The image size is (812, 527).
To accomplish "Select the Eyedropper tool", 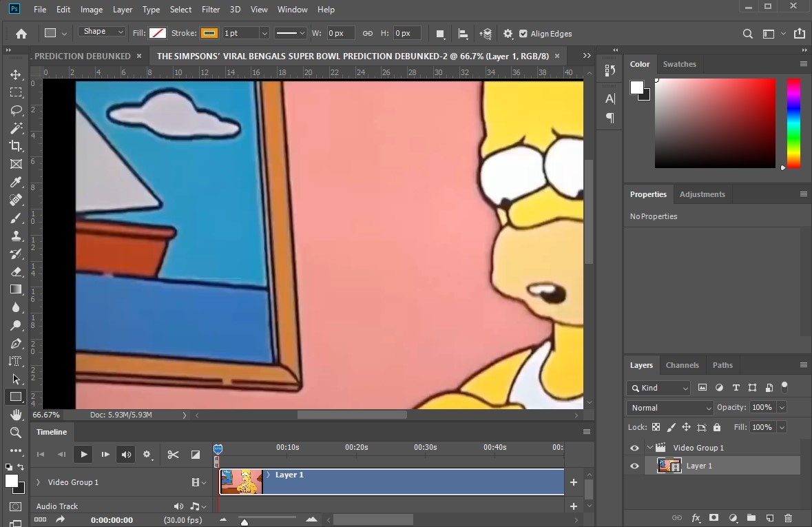I will 16,182.
